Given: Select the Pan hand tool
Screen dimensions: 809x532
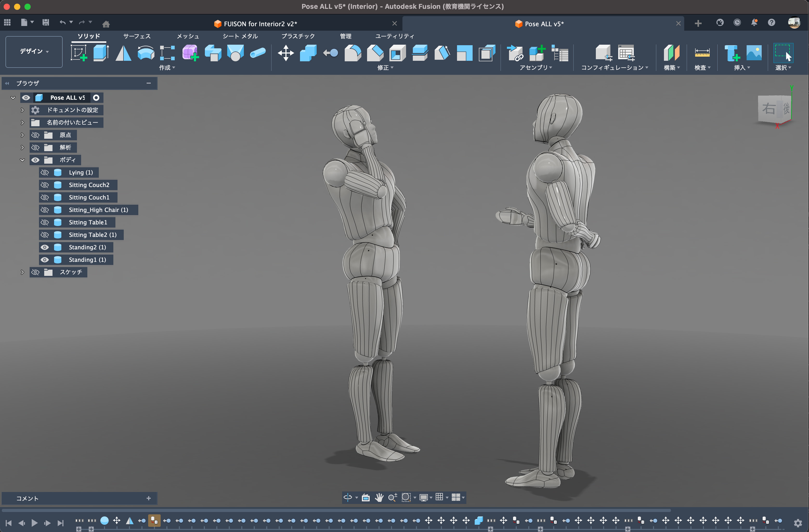Looking at the screenshot, I should [379, 497].
